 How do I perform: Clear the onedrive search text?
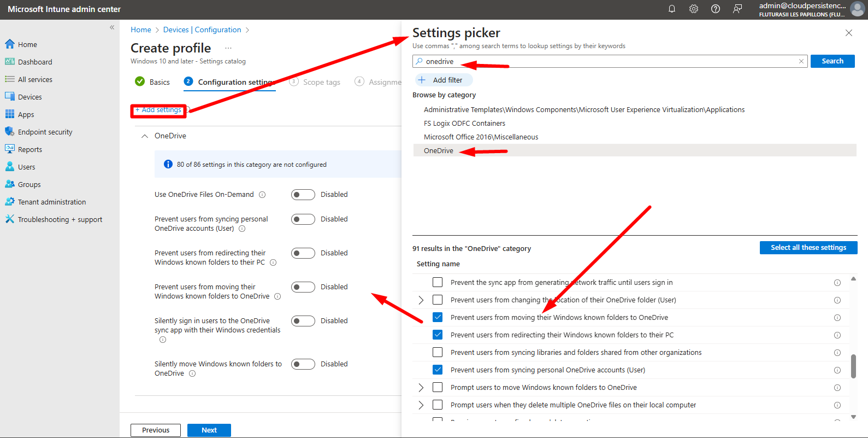(x=801, y=61)
